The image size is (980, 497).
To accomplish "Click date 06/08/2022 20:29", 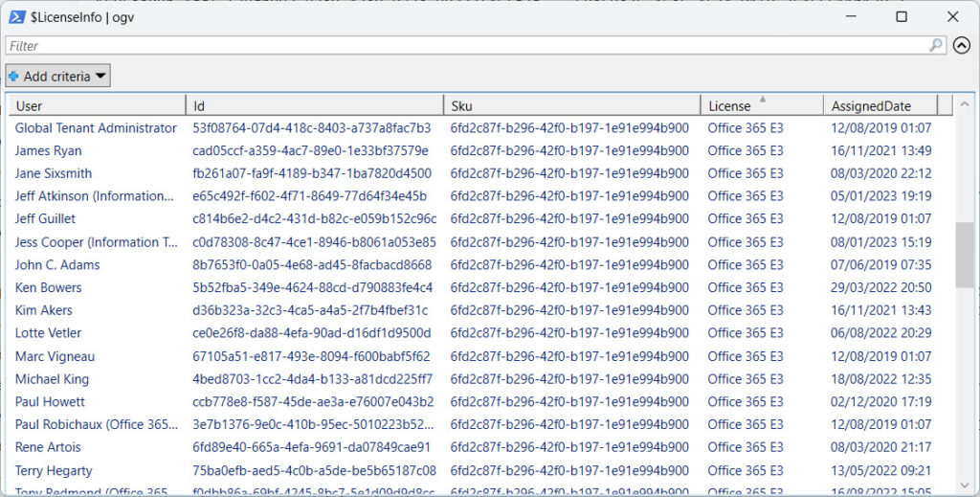I will (x=880, y=332).
